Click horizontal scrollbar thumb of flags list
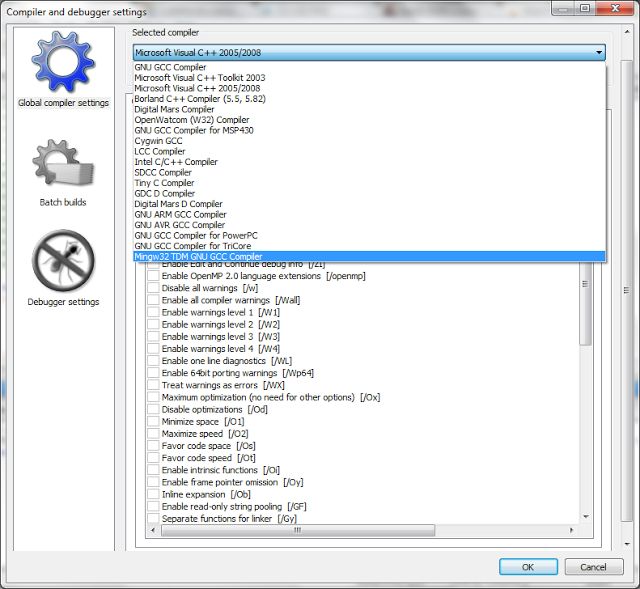640x589 pixels. click(298, 530)
